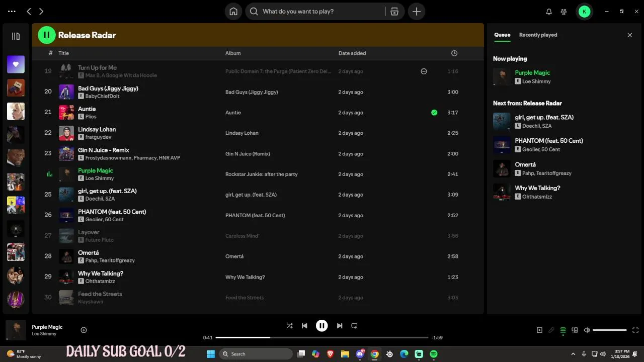Open the Windows Start button
Screen dimensions: 644x362
click(211, 354)
